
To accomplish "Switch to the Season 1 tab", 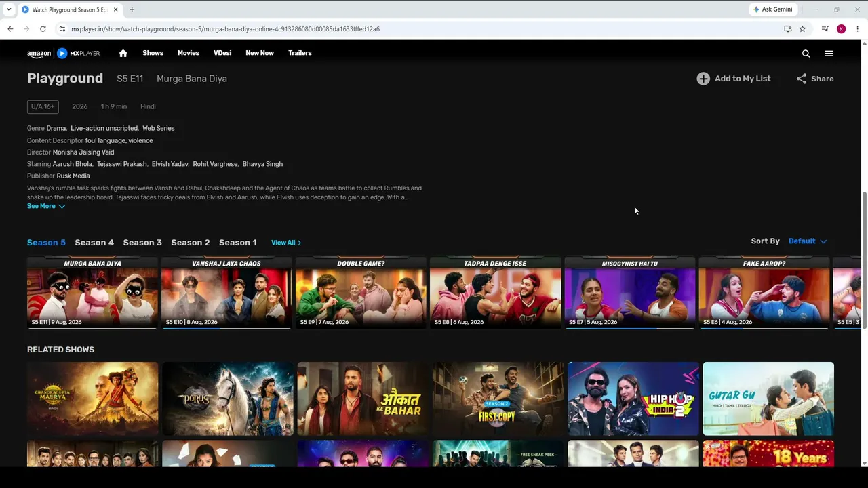I will pyautogui.click(x=238, y=243).
